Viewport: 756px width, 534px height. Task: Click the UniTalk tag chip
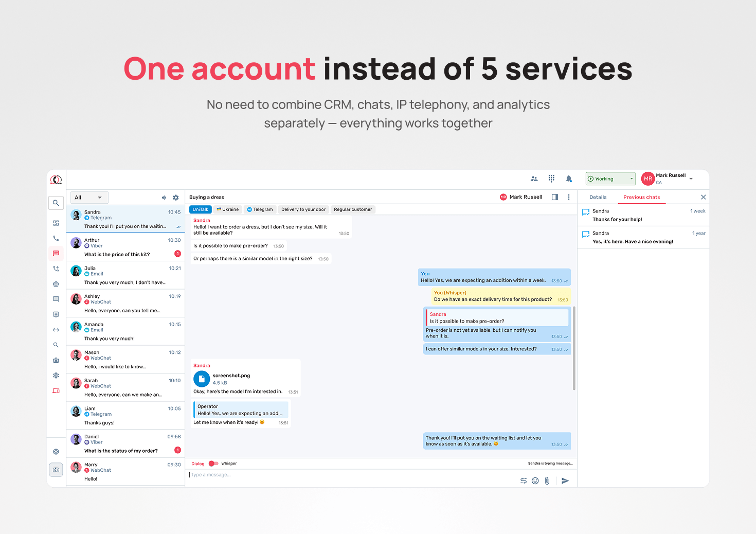pos(201,209)
